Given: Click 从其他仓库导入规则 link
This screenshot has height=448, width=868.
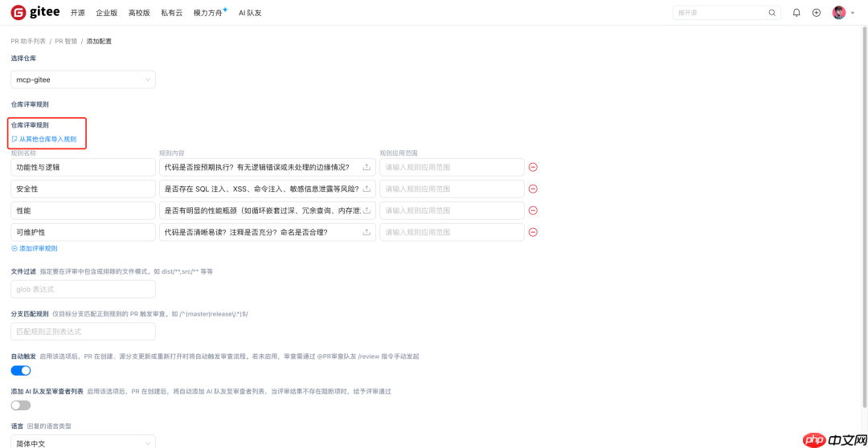Looking at the screenshot, I should [x=44, y=140].
